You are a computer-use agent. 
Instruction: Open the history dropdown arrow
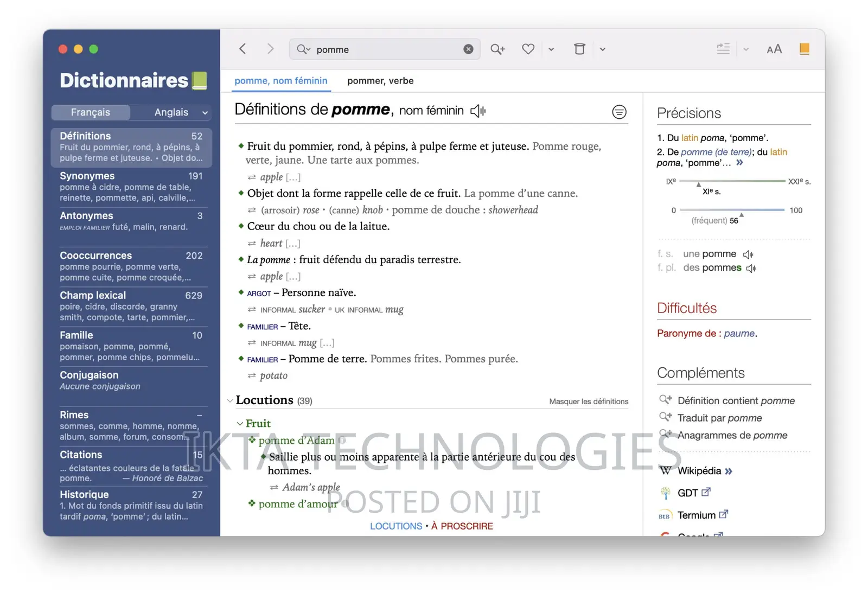click(602, 49)
